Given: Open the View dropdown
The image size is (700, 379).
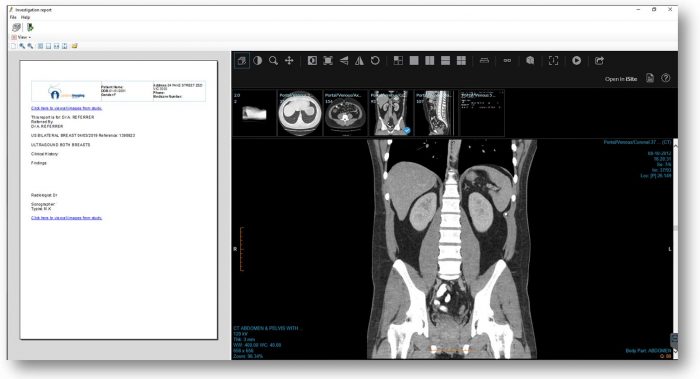Looking at the screenshot, I should 22,37.
